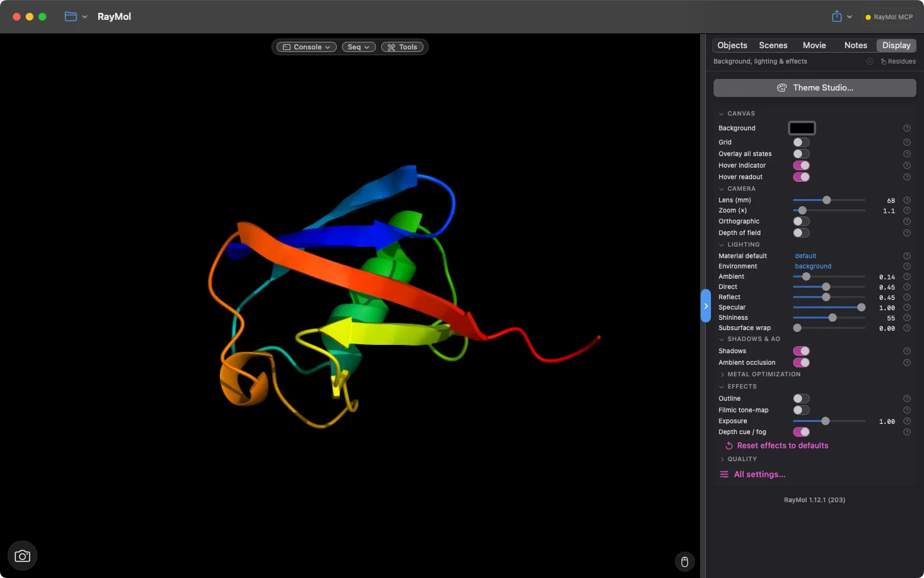Enable the Outline effect toggle

point(801,399)
